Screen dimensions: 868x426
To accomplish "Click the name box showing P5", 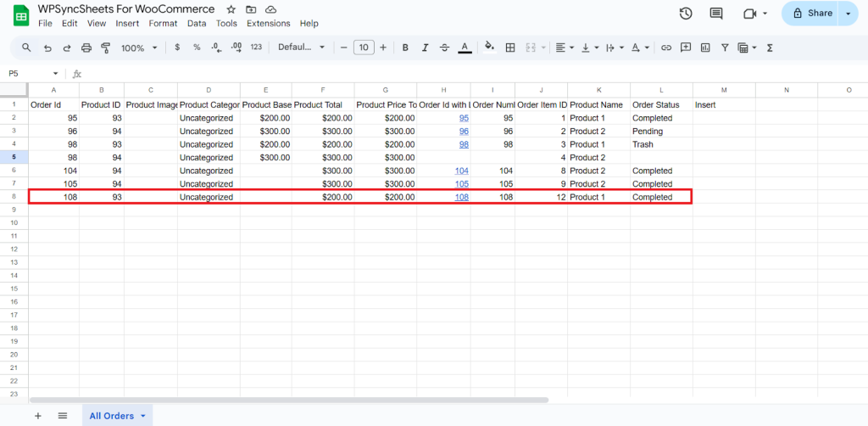I will click(31, 74).
